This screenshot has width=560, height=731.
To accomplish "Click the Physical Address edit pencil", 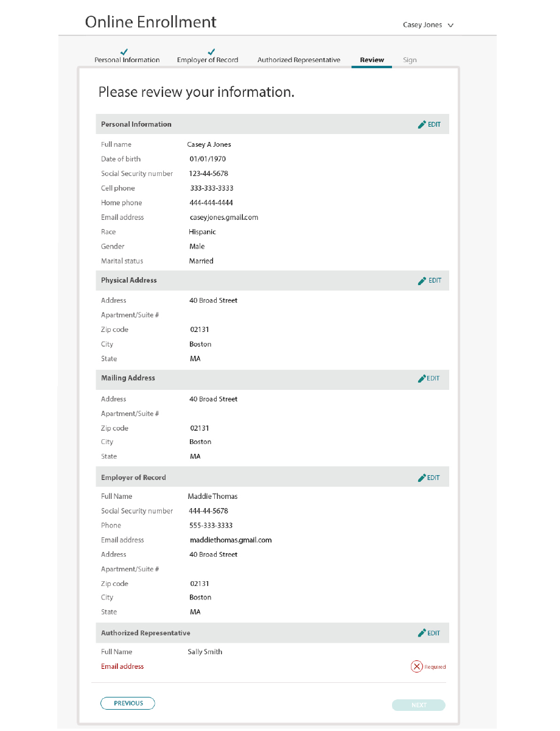I will tap(422, 281).
